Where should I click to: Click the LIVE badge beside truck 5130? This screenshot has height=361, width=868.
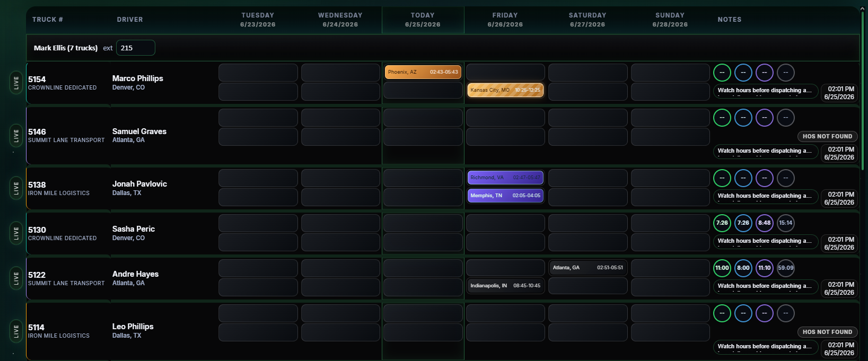pyautogui.click(x=16, y=233)
